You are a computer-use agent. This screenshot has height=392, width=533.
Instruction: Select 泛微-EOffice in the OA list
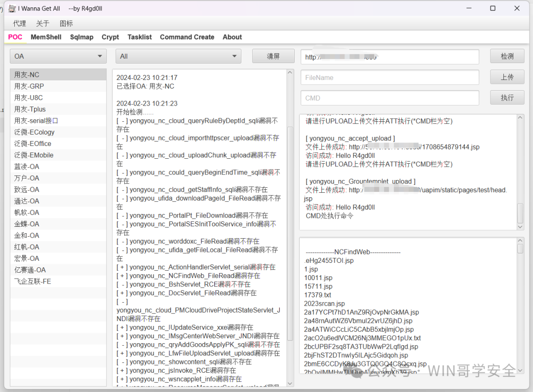[x=58, y=143]
